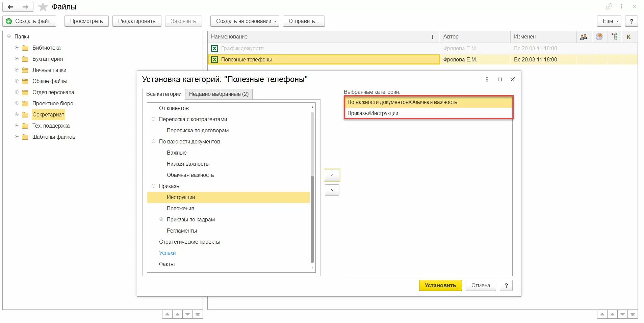Select category Положения in tree
644x323 pixels.
pos(180,209)
